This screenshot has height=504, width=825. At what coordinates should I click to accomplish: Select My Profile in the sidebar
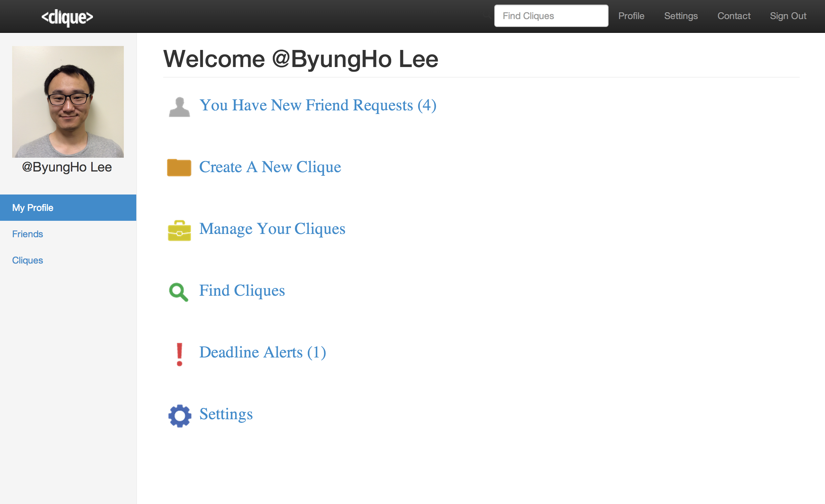click(x=68, y=208)
